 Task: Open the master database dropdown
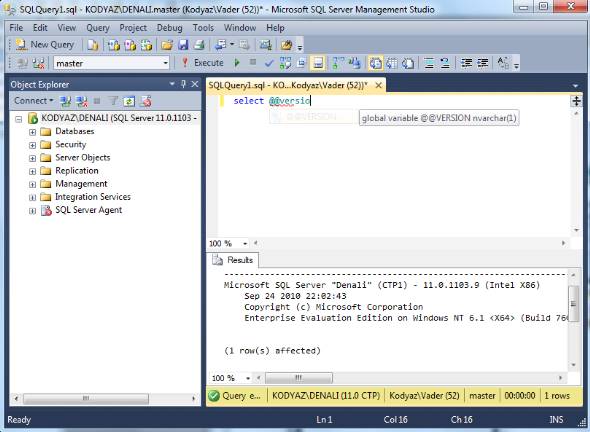pyautogui.click(x=165, y=63)
